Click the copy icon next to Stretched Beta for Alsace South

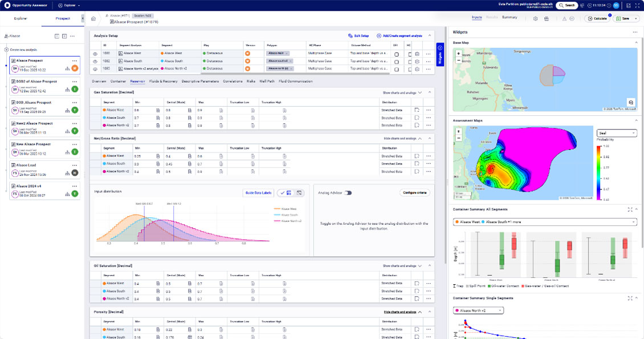coord(416,117)
